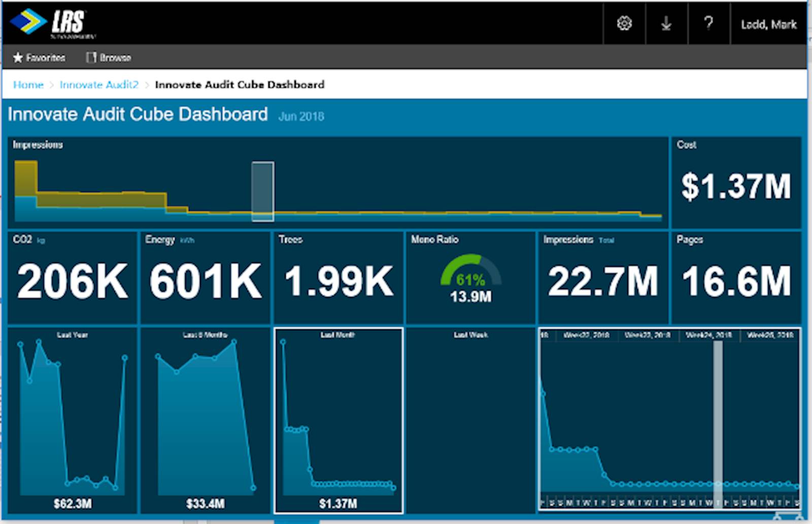Click Week22, 2018 header in timeline
This screenshot has width=812, height=524.
pyautogui.click(x=587, y=335)
